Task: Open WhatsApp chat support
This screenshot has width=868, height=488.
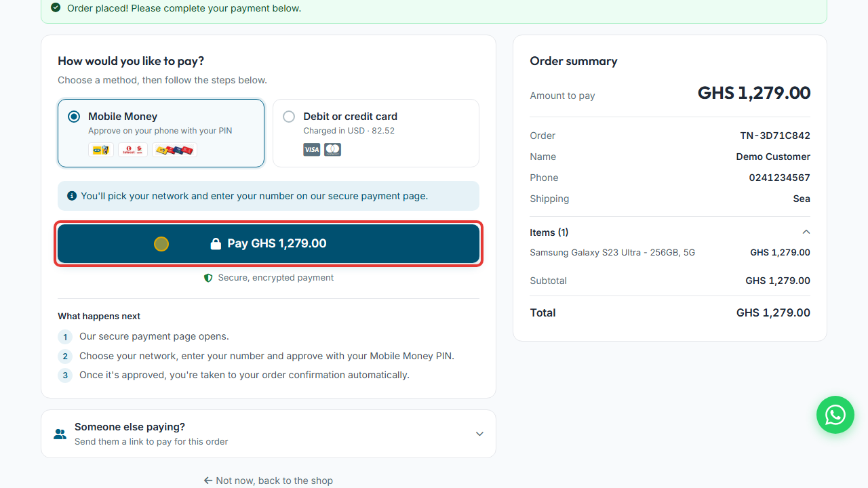Action: pos(835,415)
